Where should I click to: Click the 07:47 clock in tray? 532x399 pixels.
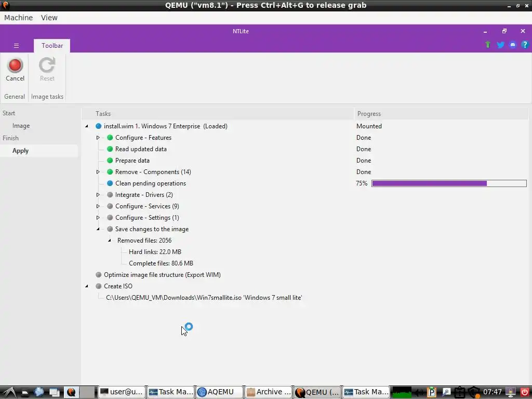pyautogui.click(x=493, y=392)
